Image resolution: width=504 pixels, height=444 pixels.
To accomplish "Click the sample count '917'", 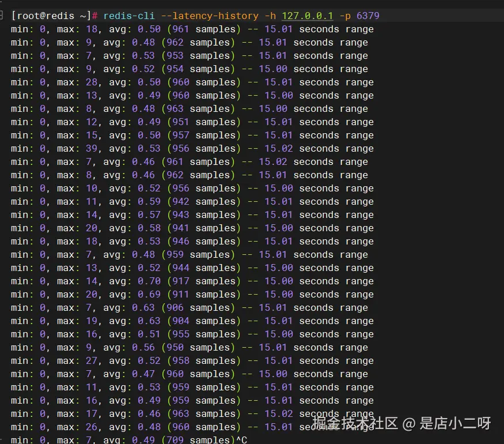I will (x=181, y=281).
